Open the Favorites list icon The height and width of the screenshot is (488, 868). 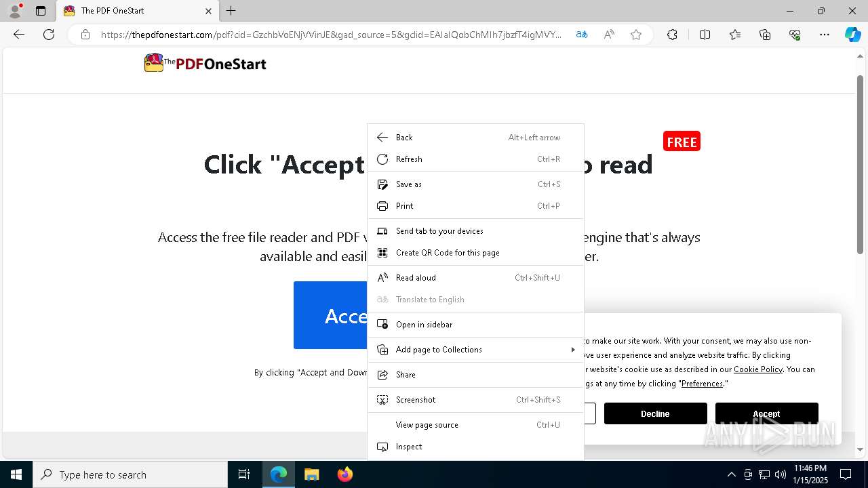pos(735,35)
